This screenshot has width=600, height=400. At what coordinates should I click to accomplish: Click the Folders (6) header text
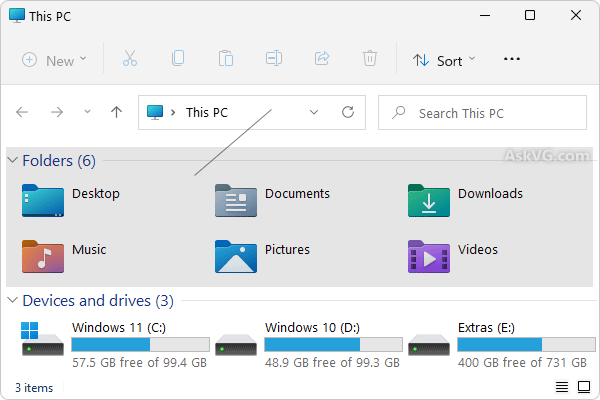(x=59, y=161)
